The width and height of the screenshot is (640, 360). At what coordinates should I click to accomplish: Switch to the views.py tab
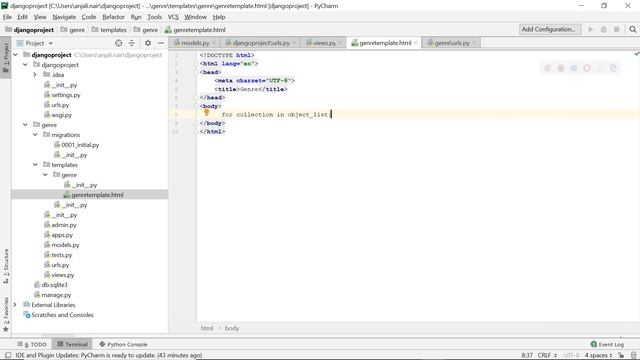[x=324, y=42]
